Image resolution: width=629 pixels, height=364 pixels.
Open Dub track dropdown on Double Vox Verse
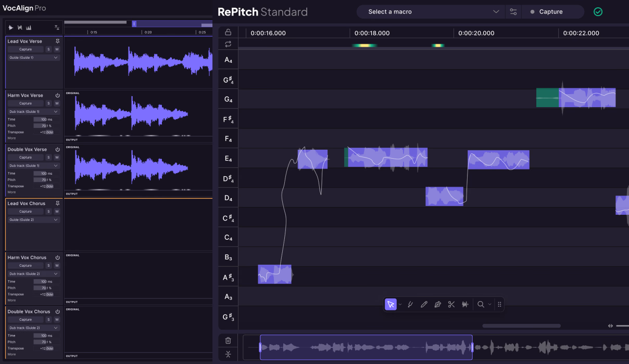click(x=34, y=166)
